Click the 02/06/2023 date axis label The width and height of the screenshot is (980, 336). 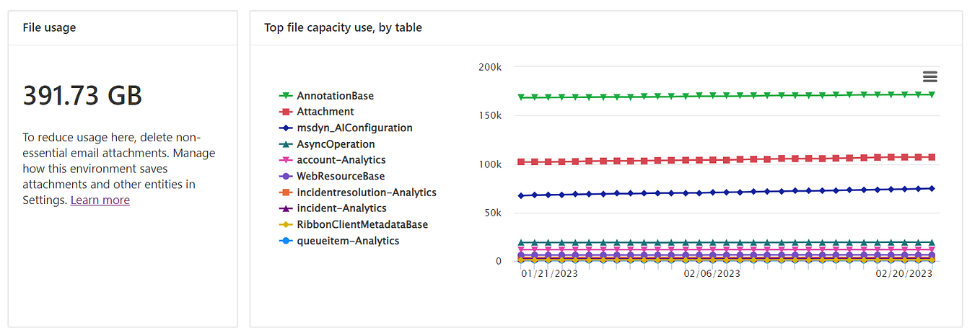(712, 274)
